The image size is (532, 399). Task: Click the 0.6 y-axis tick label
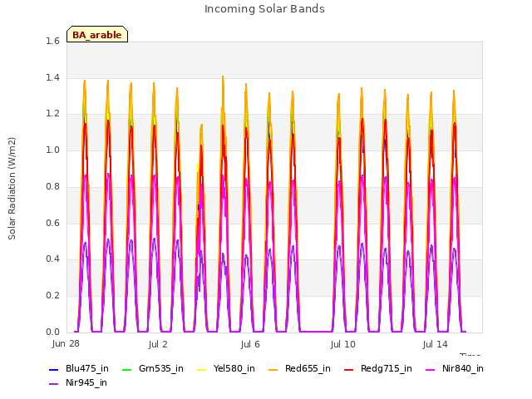coord(52,224)
